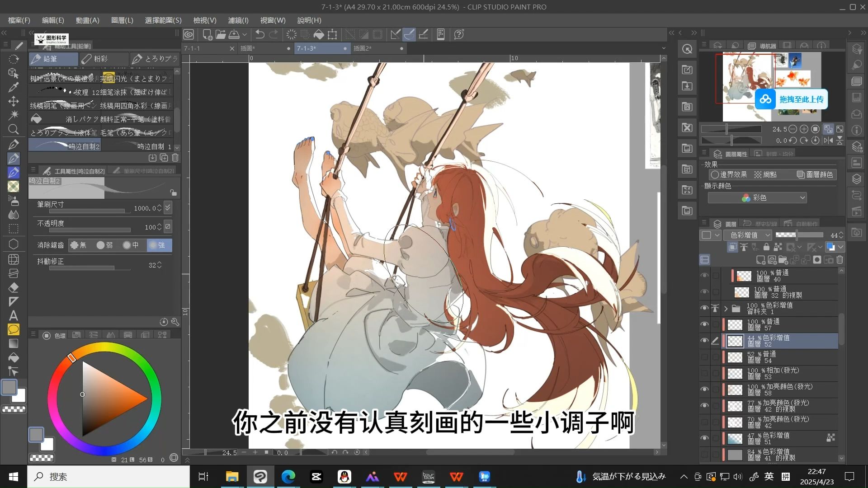Switch to the 7-1-1 canvas tab
The image size is (868, 488).
pyautogui.click(x=209, y=48)
